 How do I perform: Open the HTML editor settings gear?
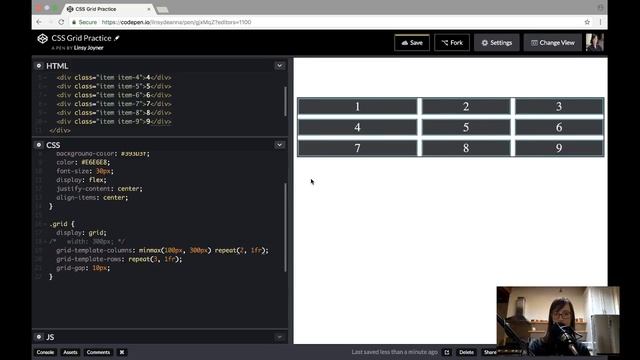pos(39,66)
